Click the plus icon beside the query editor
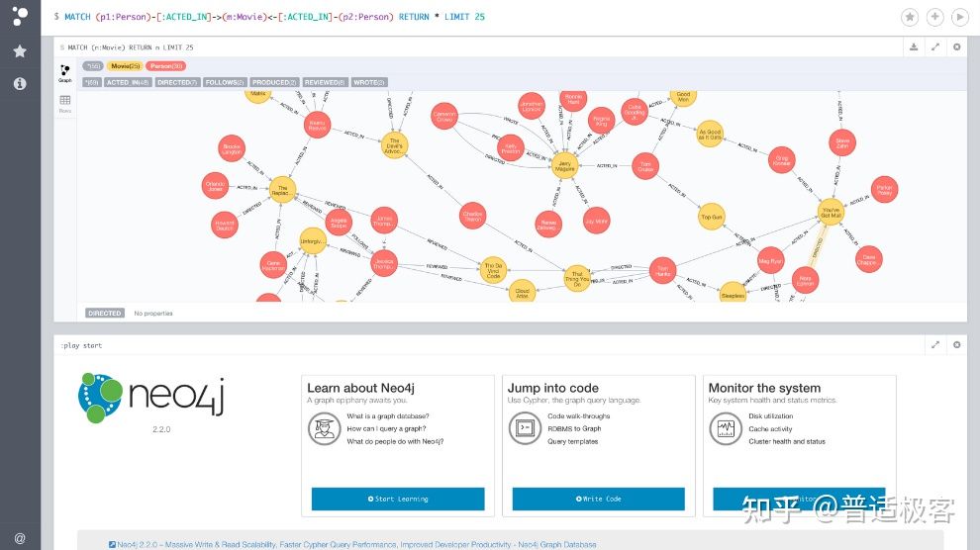The width and height of the screenshot is (980, 550). (x=935, y=17)
